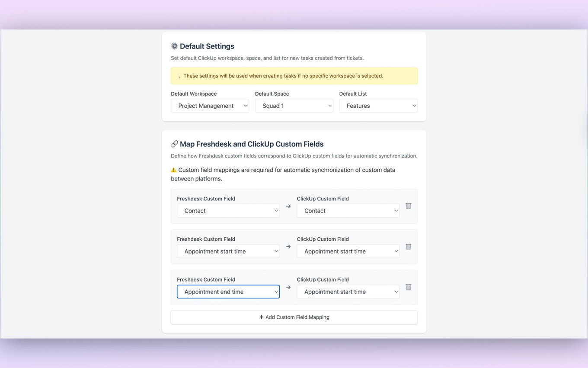Click the ClickUp Appointment start time dropdown in row two
The height and width of the screenshot is (368, 588).
tap(348, 251)
